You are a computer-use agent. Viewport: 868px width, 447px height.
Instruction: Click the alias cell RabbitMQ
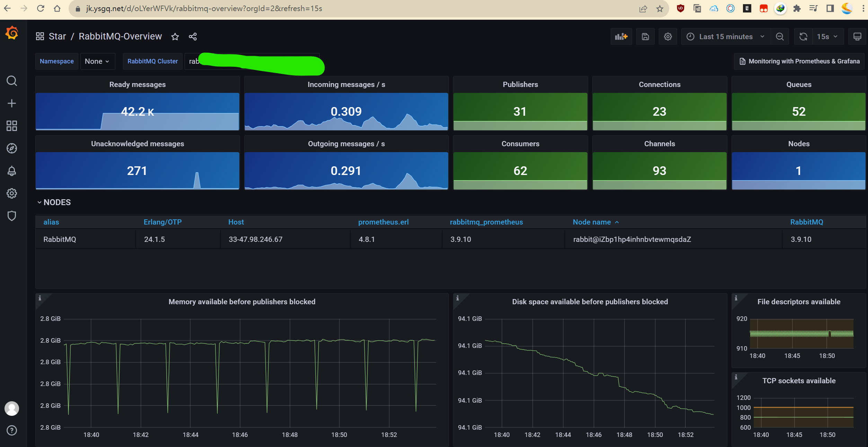(x=60, y=239)
